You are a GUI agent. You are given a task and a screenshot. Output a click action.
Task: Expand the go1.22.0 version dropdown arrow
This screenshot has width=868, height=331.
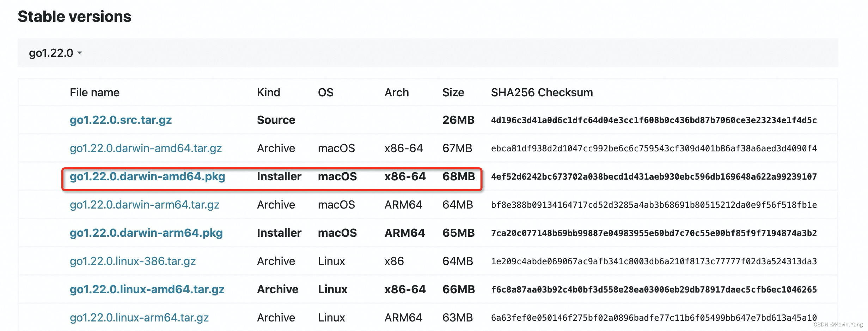click(80, 53)
